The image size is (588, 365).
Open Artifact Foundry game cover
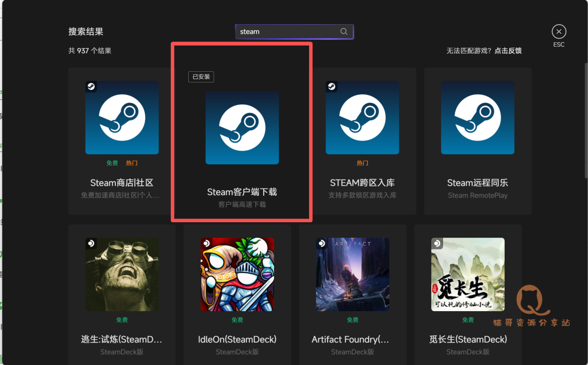(x=353, y=275)
